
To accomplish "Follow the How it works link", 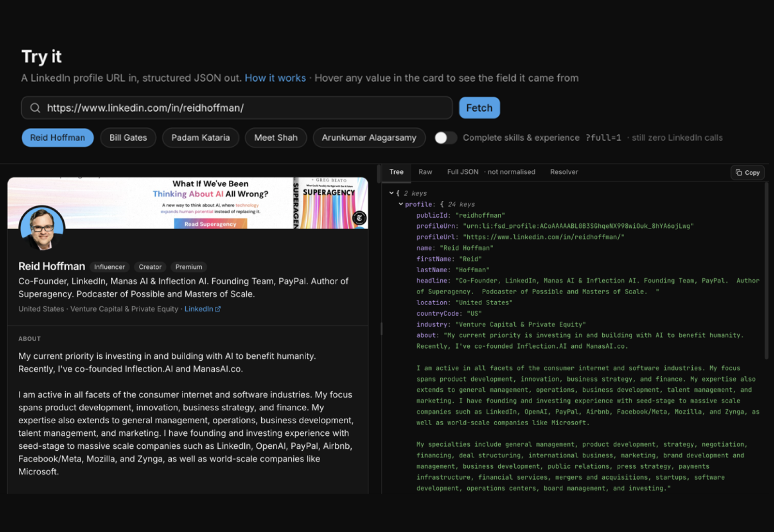I will pyautogui.click(x=275, y=78).
